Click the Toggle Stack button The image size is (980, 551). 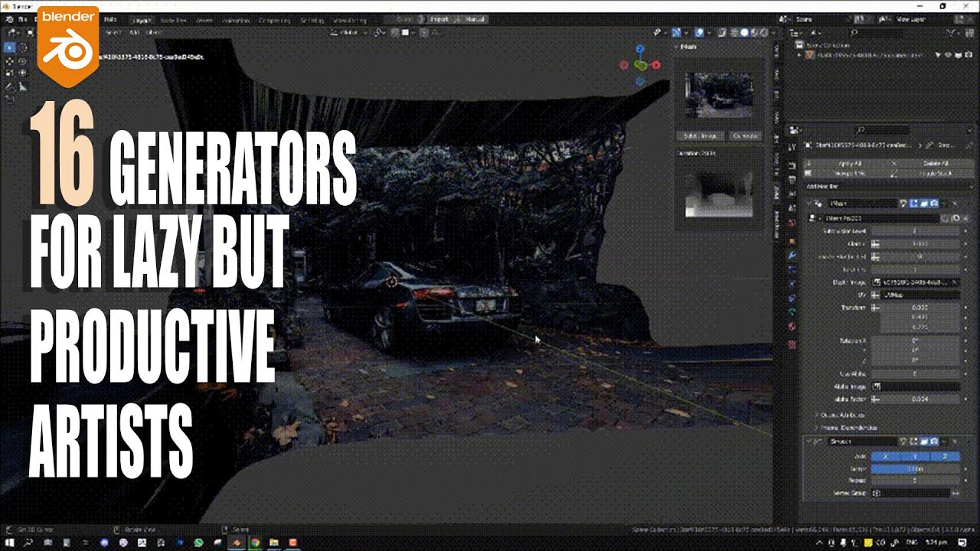(x=934, y=174)
